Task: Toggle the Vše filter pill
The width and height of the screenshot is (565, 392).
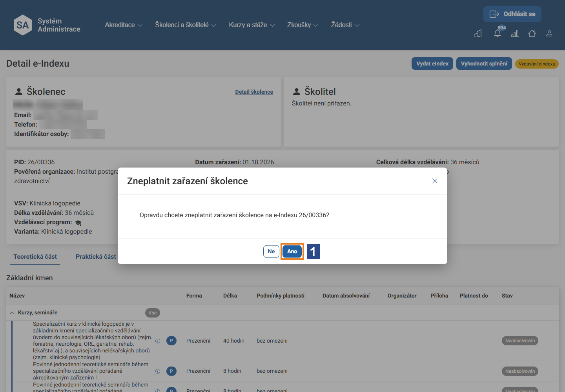Action: tap(153, 313)
